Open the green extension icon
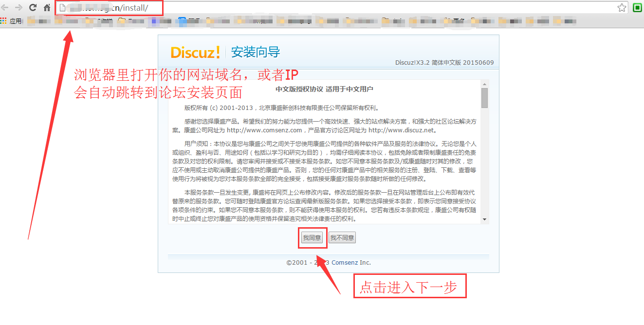644x325 pixels. pyautogui.click(x=637, y=7)
